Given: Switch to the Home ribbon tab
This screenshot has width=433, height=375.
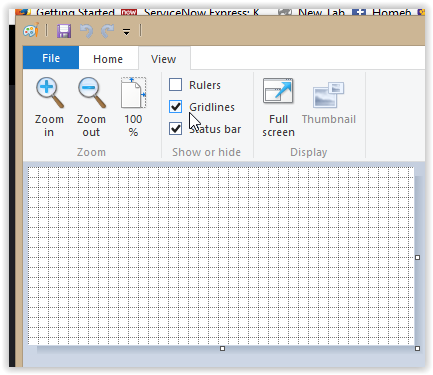Looking at the screenshot, I should [108, 59].
